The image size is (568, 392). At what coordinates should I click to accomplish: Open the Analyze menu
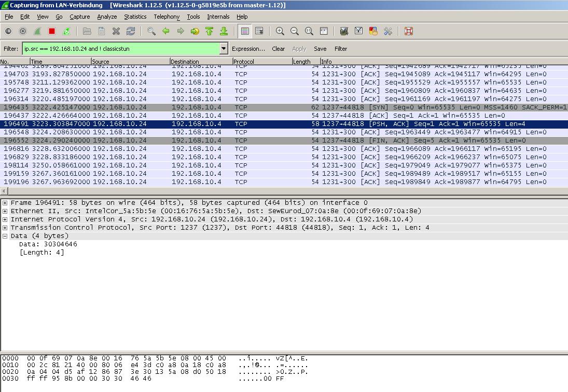(107, 17)
